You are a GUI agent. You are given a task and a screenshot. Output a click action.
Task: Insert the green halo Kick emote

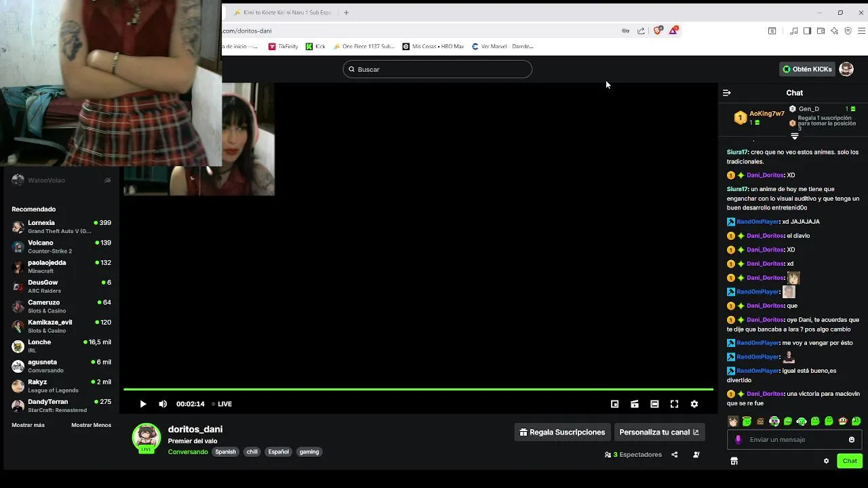747,422
